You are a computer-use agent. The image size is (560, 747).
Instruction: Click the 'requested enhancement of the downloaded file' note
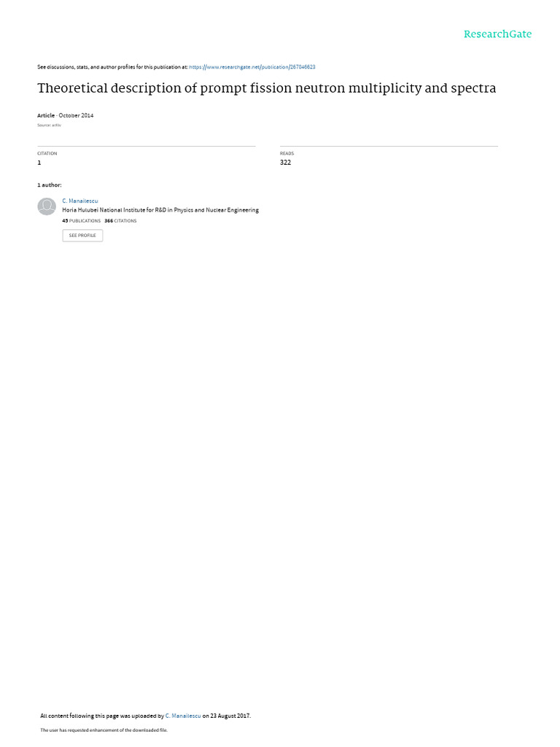pyautogui.click(x=104, y=729)
